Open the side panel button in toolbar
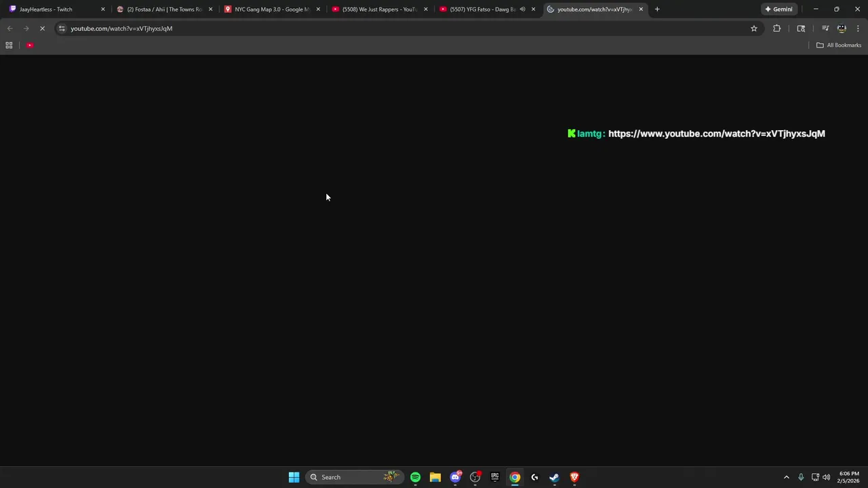 click(x=801, y=28)
